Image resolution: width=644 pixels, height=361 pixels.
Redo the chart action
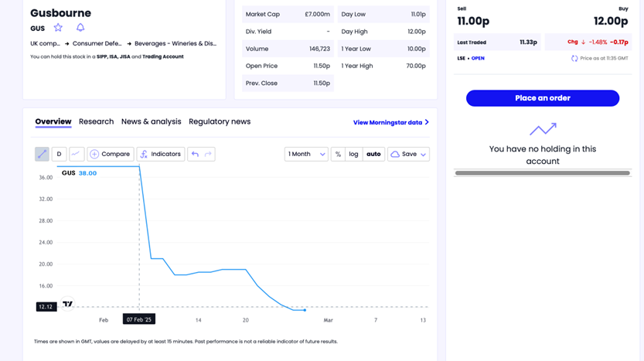[208, 154]
